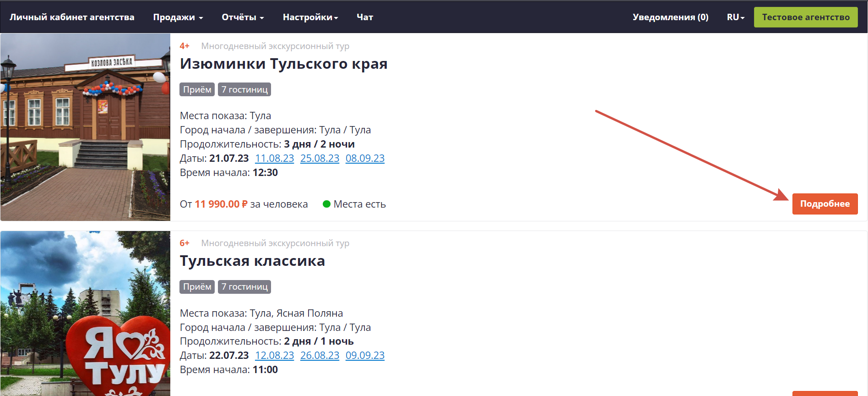Open the Настройки dropdown menu

pos(310,17)
